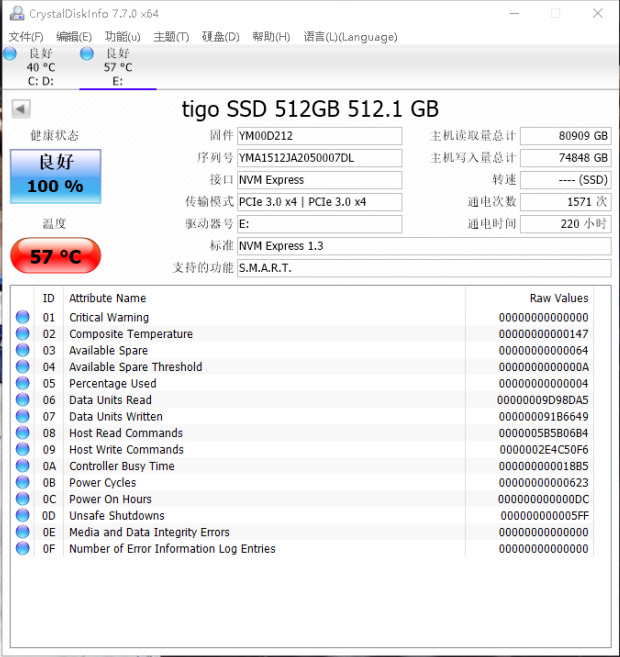Viewport: 620px width, 657px height.
Task: Open the 帮助(H) menu
Action: point(271,37)
